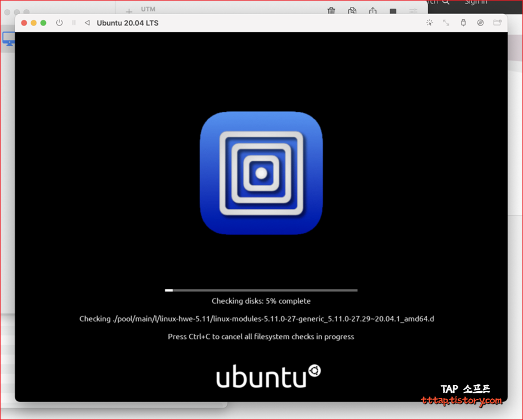Screen dimensions: 523x420
Task: Share the VM from UTM background window
Action: (x=373, y=11)
